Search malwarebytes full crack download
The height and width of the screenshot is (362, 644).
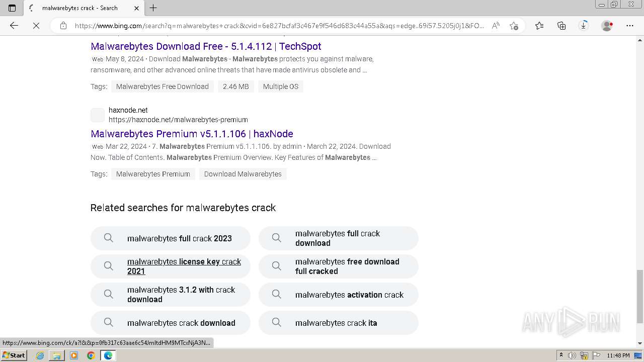(x=339, y=238)
